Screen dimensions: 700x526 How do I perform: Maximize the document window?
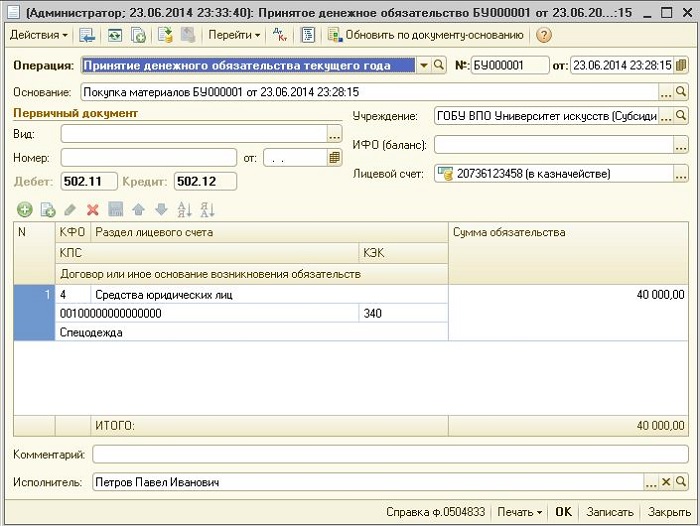coord(666,12)
